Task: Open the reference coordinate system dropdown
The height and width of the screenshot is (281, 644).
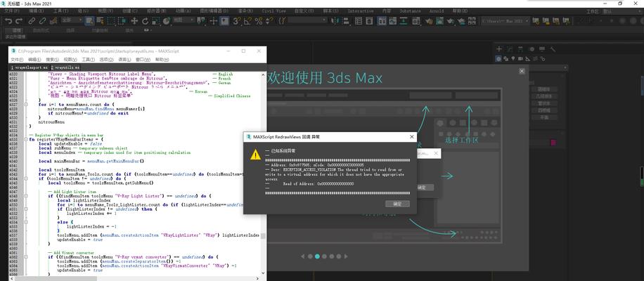Action: coord(183,20)
